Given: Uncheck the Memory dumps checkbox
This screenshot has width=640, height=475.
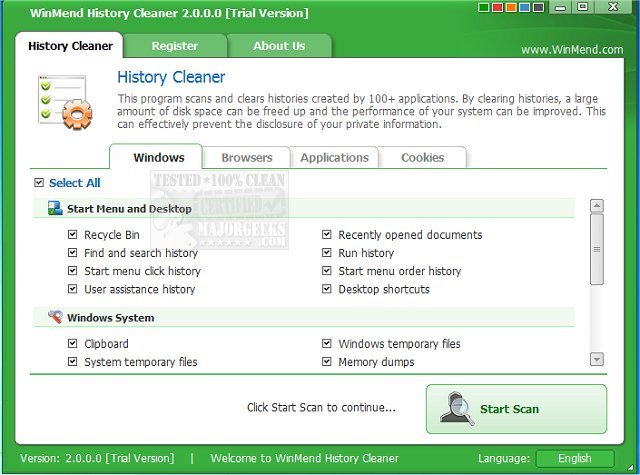Looking at the screenshot, I should click(x=327, y=362).
